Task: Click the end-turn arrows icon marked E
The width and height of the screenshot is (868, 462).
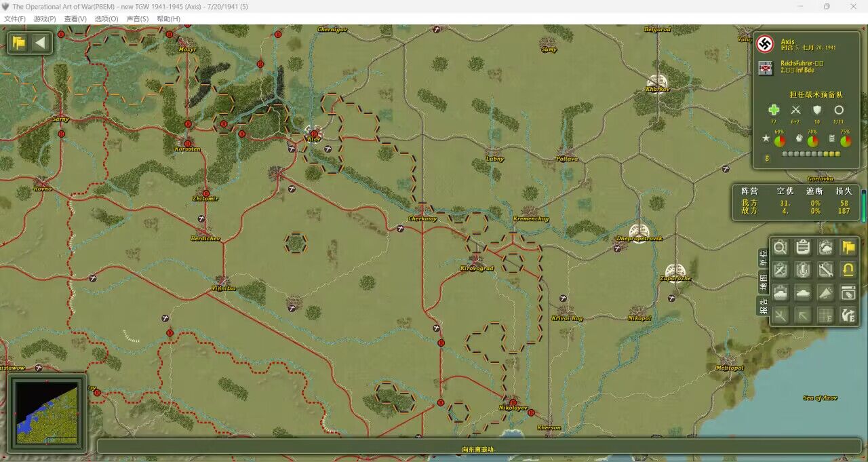Action: tap(848, 315)
